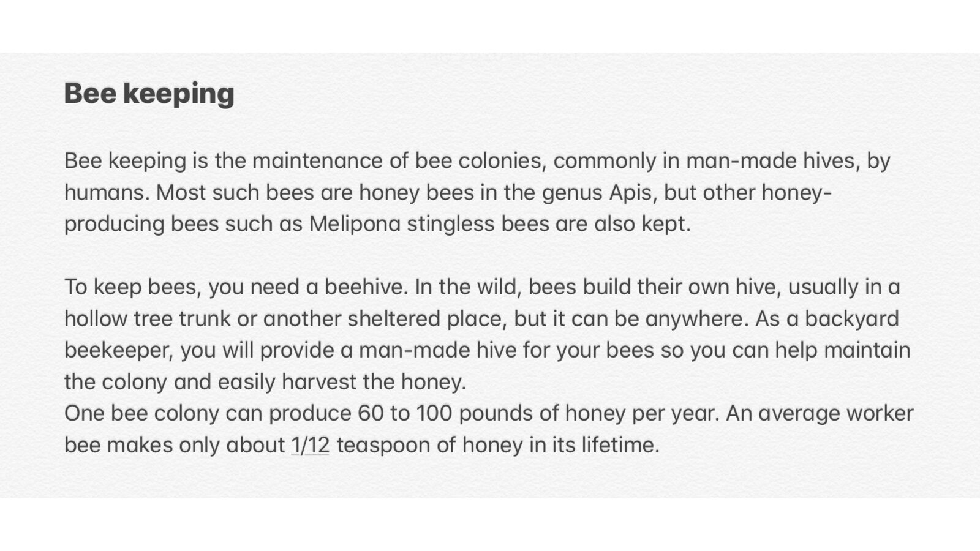Screen dimensions: 980x551
Task: Click the underlined 1/12 fraction text
Action: coord(310,445)
